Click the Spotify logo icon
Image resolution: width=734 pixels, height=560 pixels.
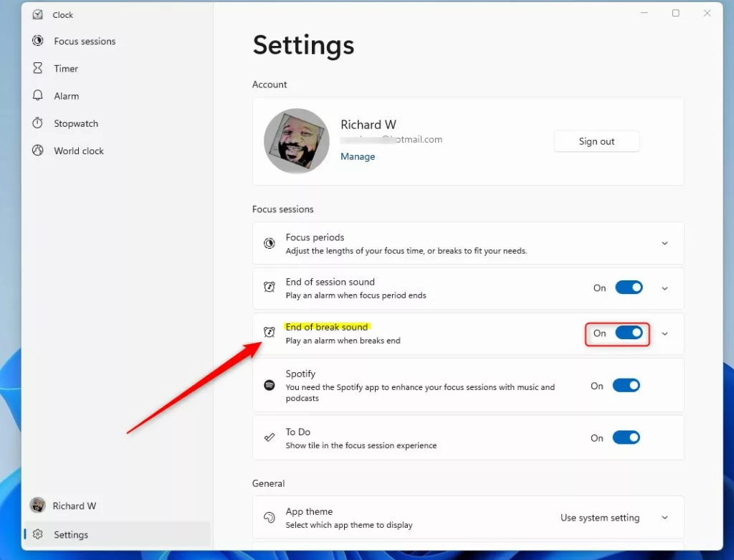tap(270, 385)
